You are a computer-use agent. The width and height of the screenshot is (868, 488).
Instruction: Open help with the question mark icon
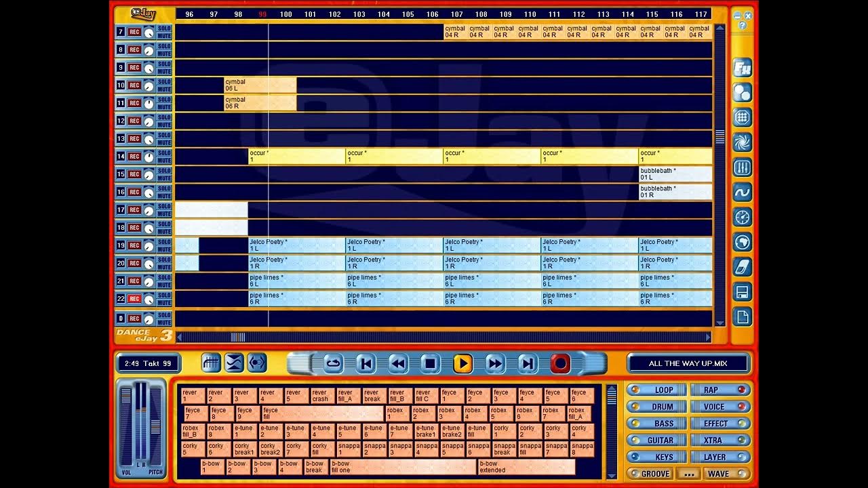[x=743, y=26]
